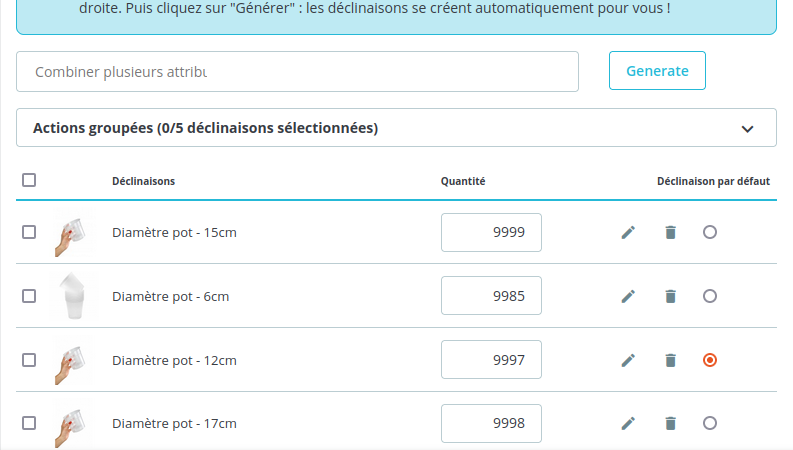Check the Diamètre pot - 15cm row checkbox

[x=29, y=232]
